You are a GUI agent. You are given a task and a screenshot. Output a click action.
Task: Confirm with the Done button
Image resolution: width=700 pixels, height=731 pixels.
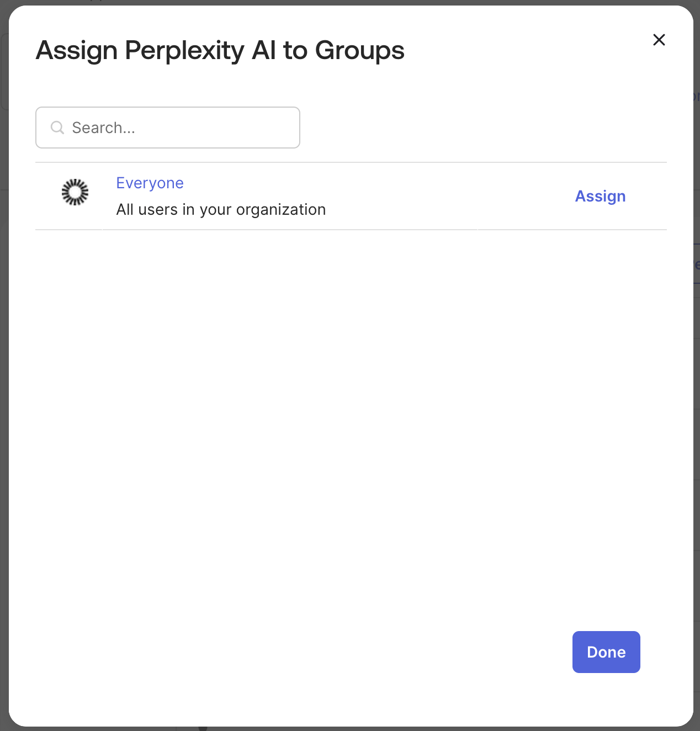[606, 652]
